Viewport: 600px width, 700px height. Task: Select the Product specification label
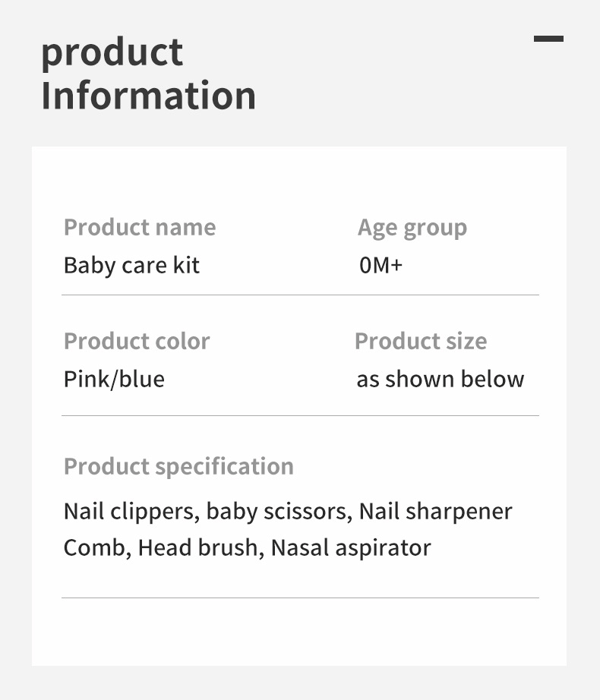pos(178,466)
